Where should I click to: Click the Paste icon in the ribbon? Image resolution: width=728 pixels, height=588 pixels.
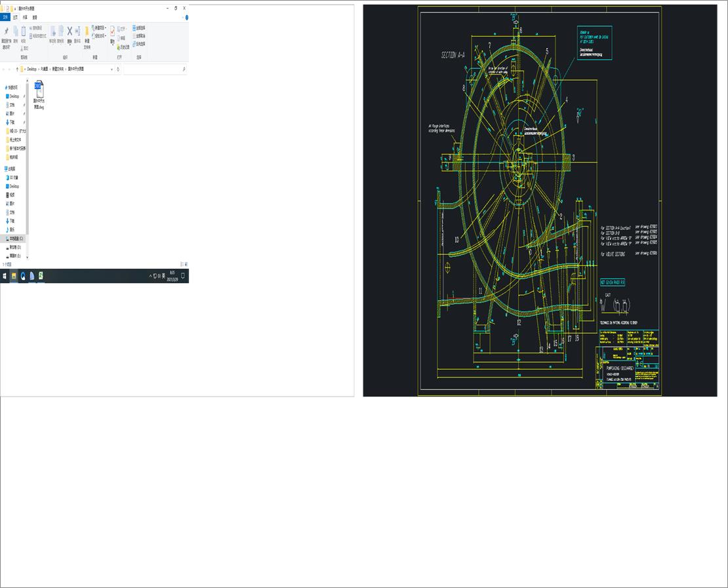click(x=23, y=31)
